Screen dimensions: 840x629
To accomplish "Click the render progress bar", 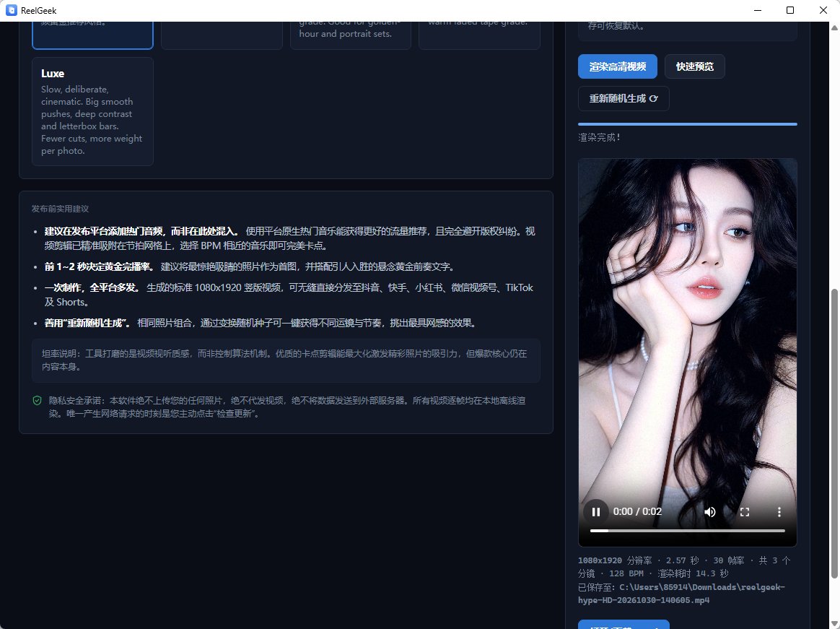I will pyautogui.click(x=687, y=124).
